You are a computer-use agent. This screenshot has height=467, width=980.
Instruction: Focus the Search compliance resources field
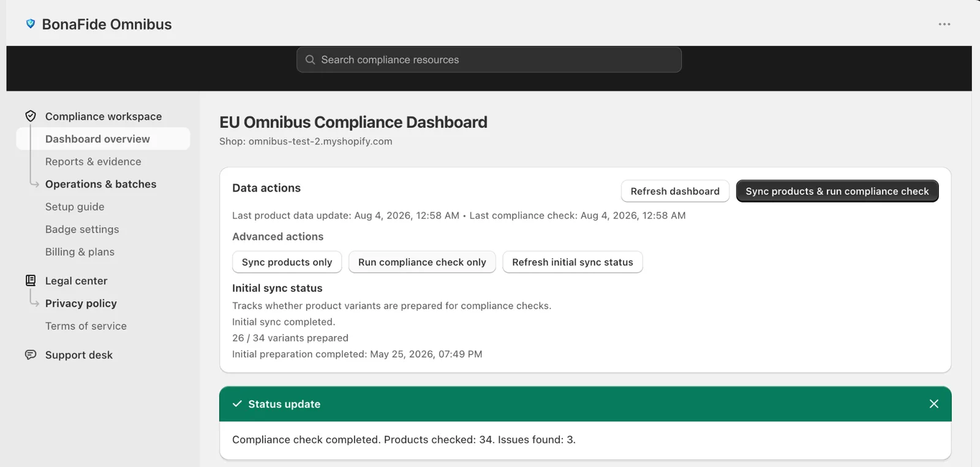click(x=489, y=59)
